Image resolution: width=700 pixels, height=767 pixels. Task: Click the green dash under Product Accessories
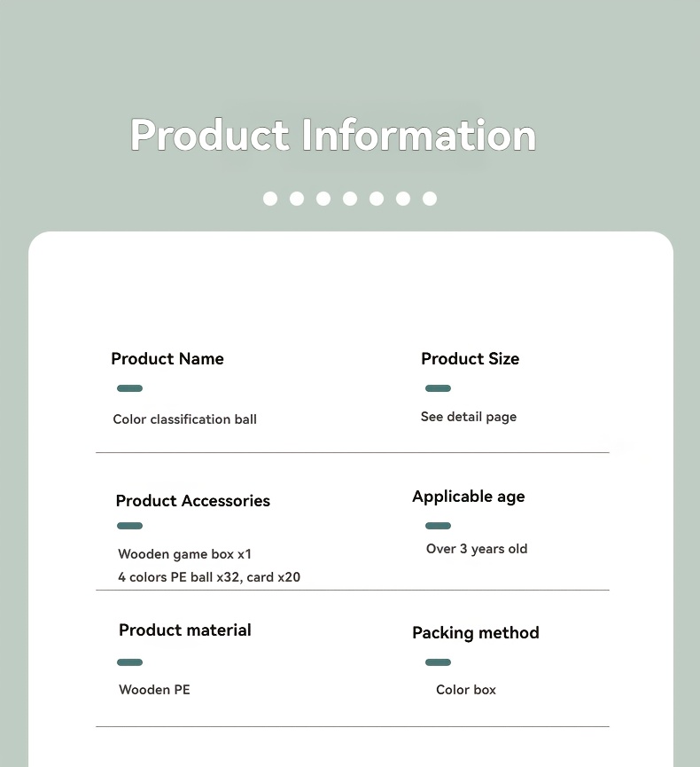pyautogui.click(x=129, y=526)
